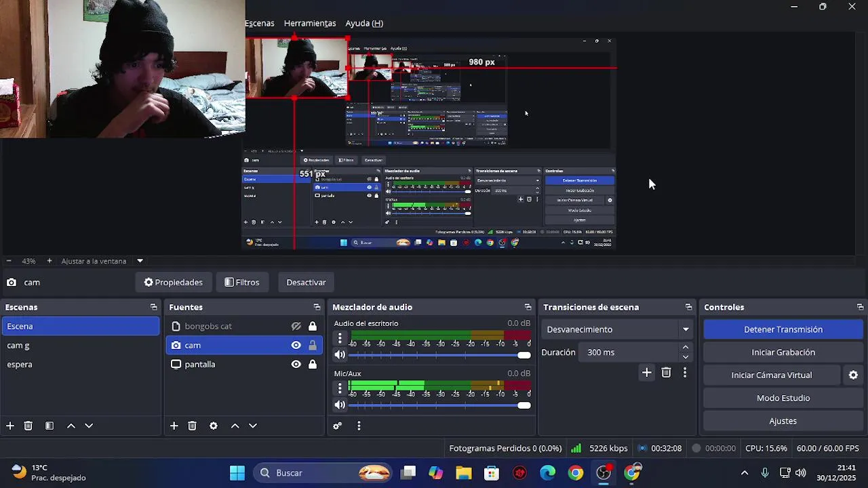This screenshot has height=488, width=868.
Task: Open File Explorer from taskbar
Action: coord(463,472)
